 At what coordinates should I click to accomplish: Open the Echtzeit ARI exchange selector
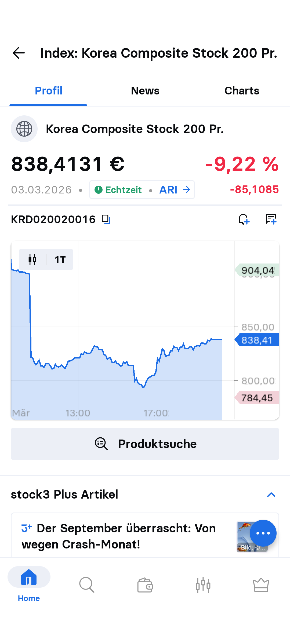142,190
